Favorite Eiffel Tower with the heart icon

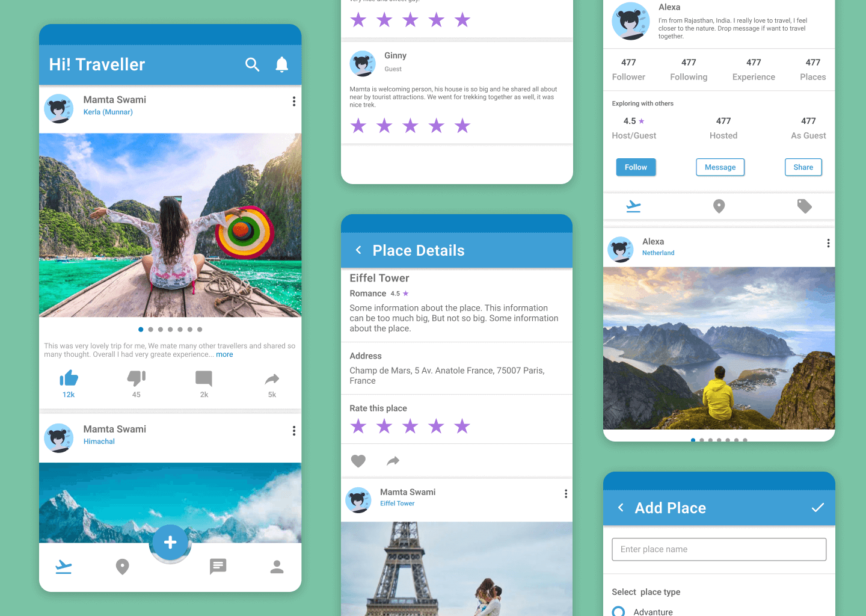pyautogui.click(x=358, y=461)
